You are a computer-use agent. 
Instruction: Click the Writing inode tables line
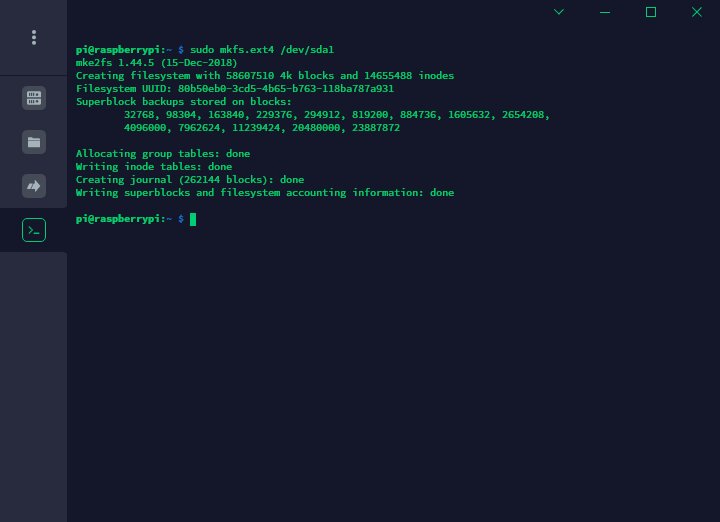pos(154,167)
